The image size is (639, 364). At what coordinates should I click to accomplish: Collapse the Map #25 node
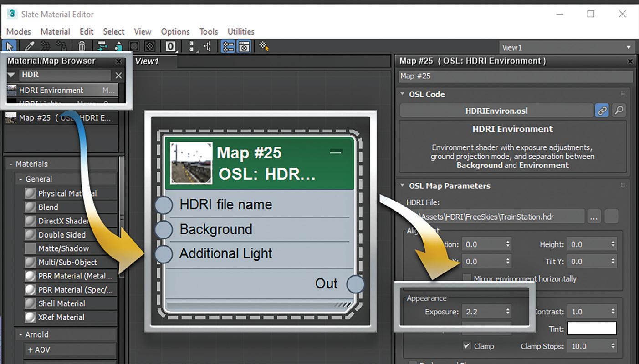336,152
